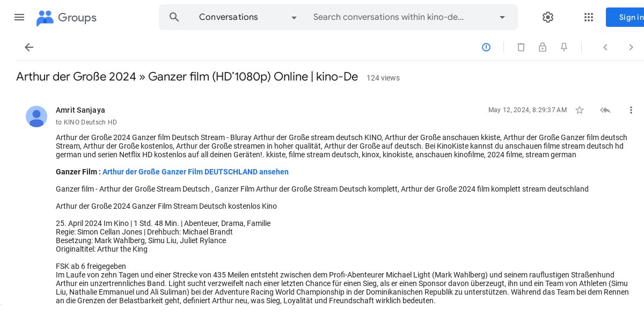Open the Arthur der Große Ganzer Film link
This screenshot has height=322, width=644.
[195, 172]
